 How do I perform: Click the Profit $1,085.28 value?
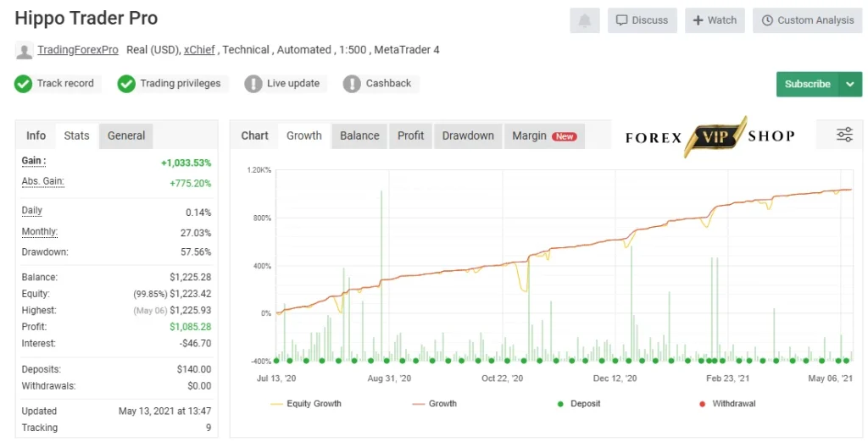[191, 327]
